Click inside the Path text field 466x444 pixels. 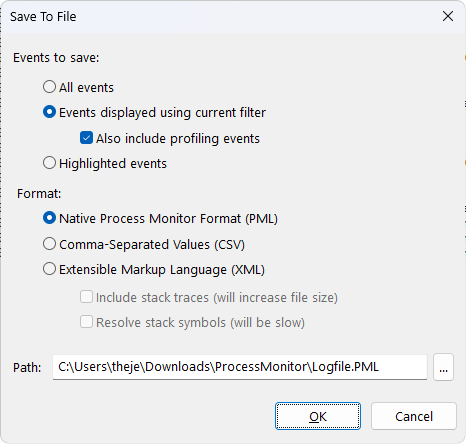click(x=240, y=367)
